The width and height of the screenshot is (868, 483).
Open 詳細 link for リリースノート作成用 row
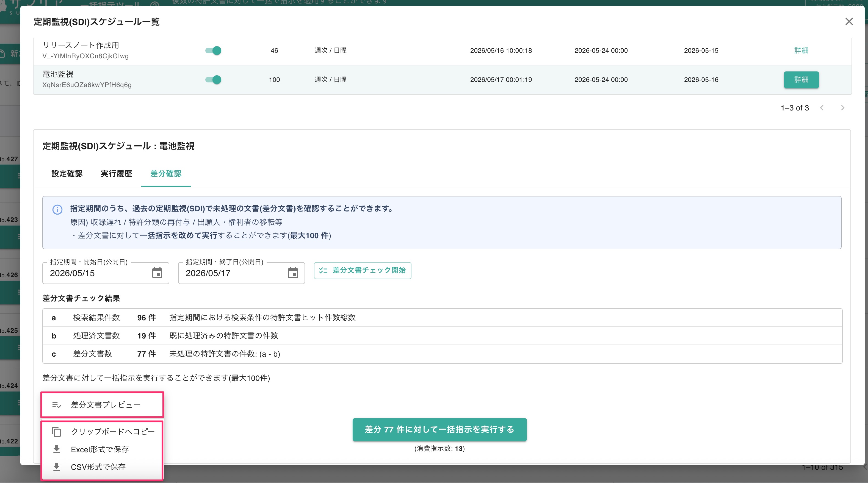coord(801,51)
